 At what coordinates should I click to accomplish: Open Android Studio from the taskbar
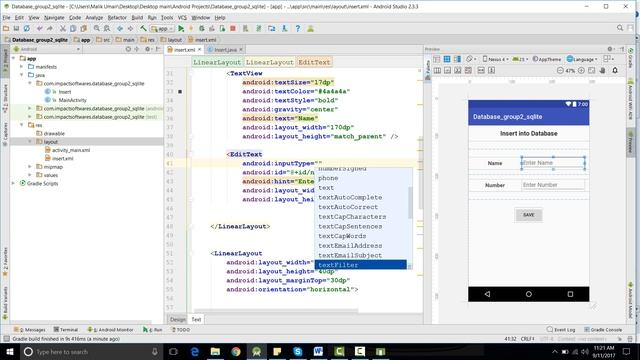256,351
